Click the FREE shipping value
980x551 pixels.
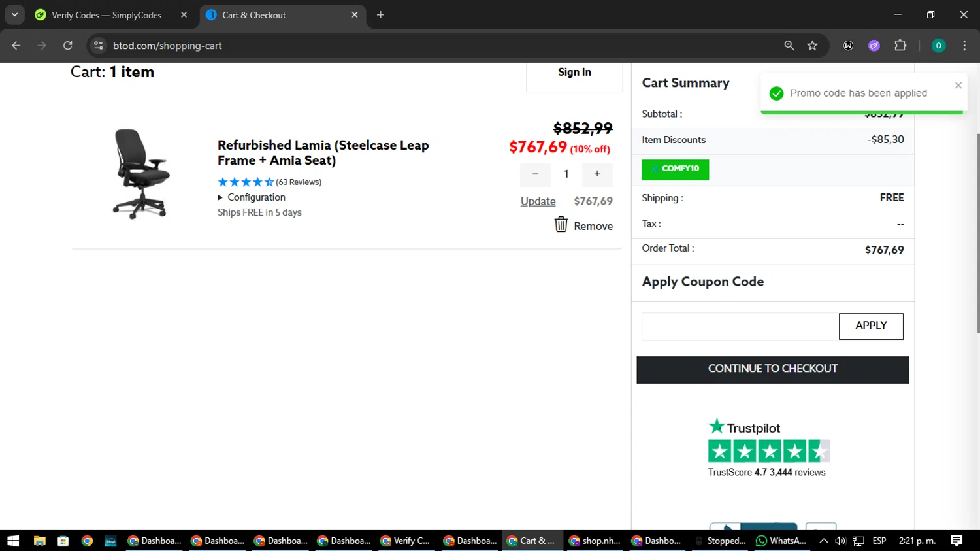[x=892, y=197]
